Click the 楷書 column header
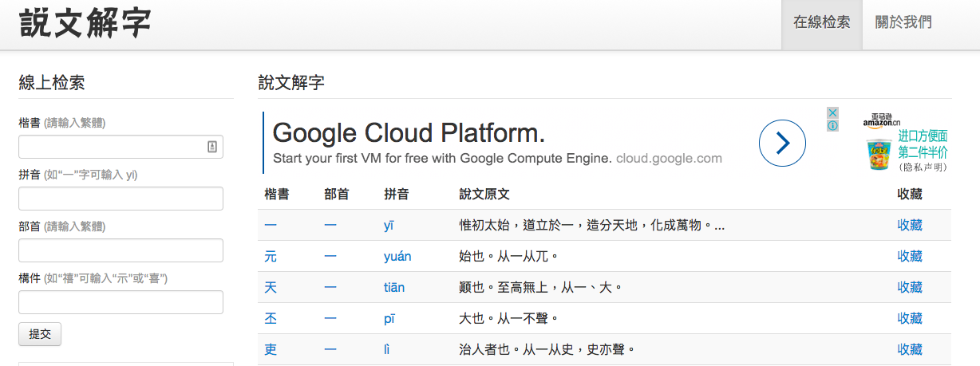 tap(277, 194)
